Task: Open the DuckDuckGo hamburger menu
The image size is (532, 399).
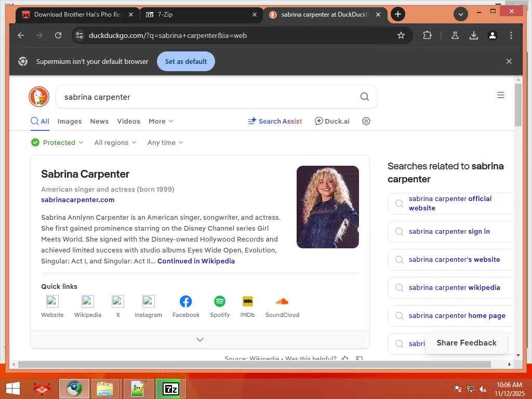Action: click(x=500, y=95)
